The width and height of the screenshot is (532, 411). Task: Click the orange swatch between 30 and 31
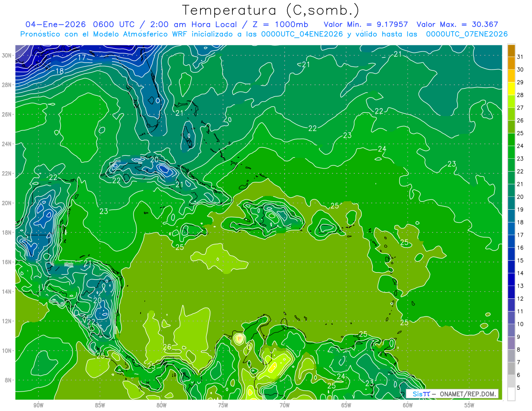point(511,63)
